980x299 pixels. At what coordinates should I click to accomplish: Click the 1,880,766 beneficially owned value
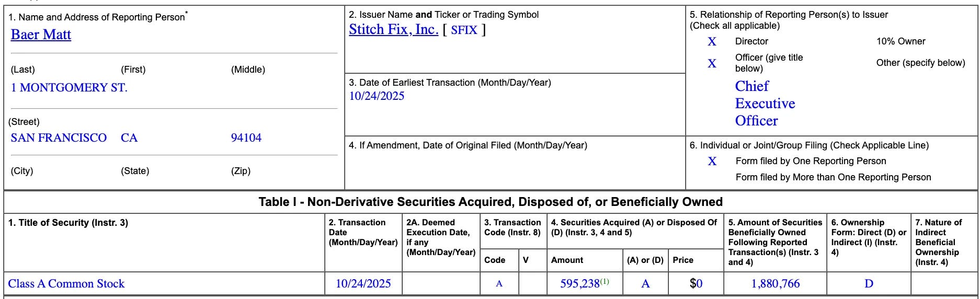(x=776, y=284)
